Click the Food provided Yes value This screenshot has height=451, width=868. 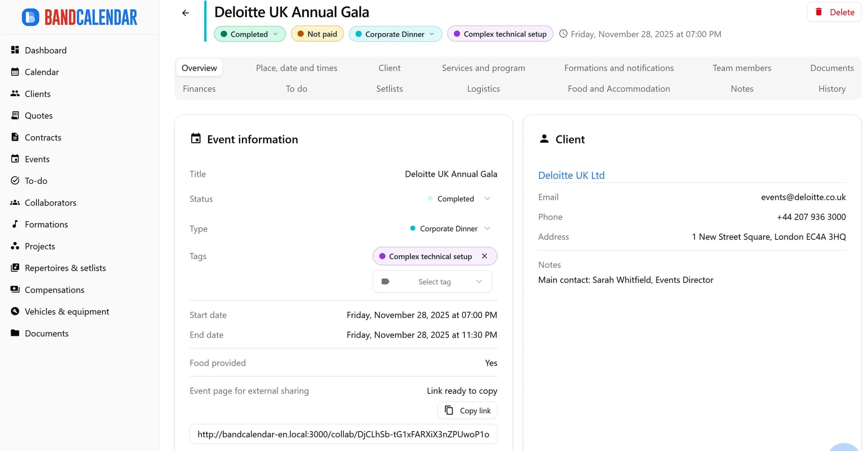pyautogui.click(x=491, y=363)
